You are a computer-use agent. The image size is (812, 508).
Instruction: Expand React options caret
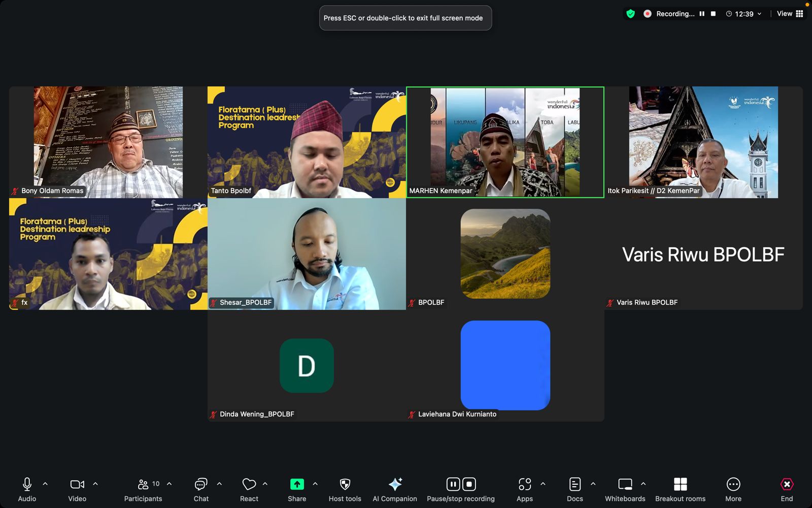pos(265,484)
